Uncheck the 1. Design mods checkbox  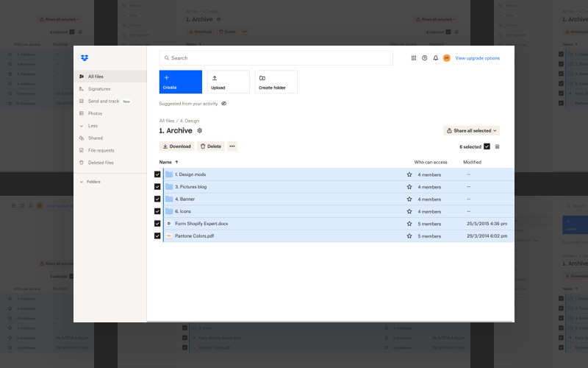pos(157,174)
